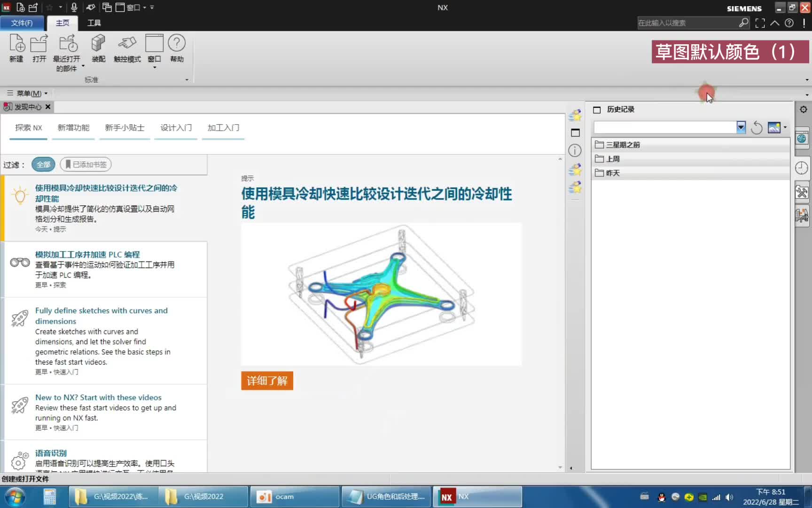
Task: Open the 菜单(M) dropdown menu
Action: click(x=28, y=93)
